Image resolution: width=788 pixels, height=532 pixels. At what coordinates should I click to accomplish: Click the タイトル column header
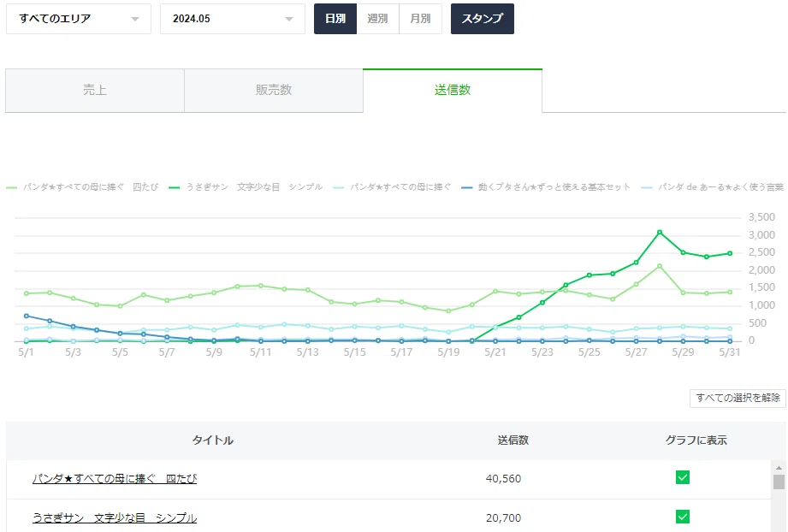(x=212, y=440)
